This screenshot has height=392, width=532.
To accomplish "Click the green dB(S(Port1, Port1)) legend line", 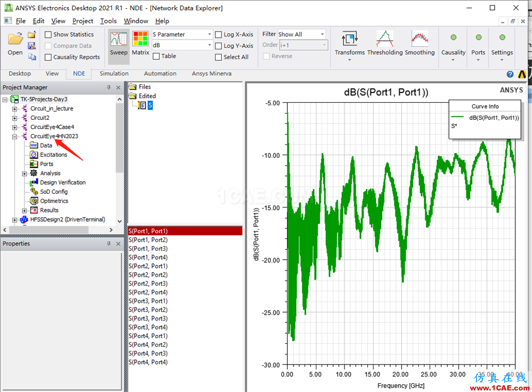I will (457, 117).
